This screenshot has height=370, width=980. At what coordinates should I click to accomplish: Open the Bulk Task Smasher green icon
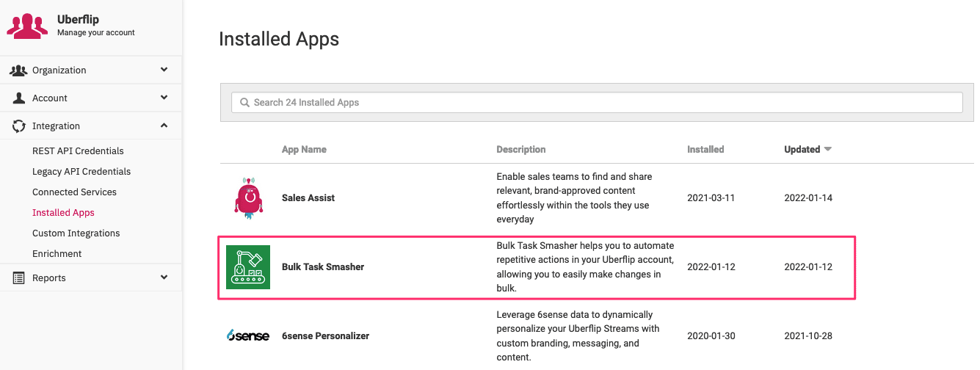point(248,267)
